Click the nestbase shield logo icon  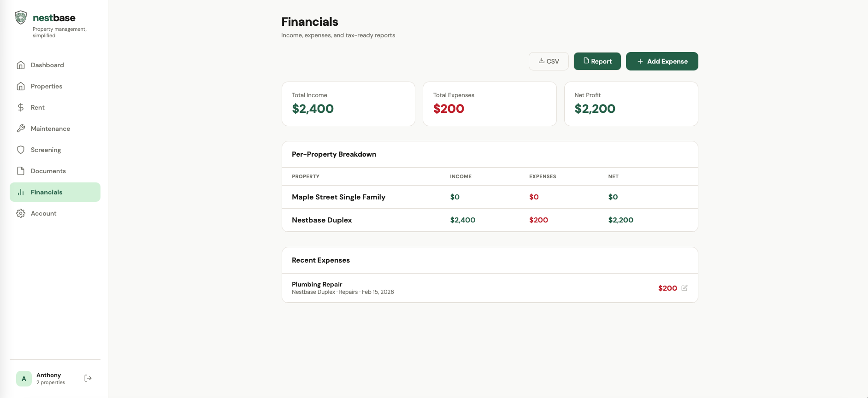21,18
